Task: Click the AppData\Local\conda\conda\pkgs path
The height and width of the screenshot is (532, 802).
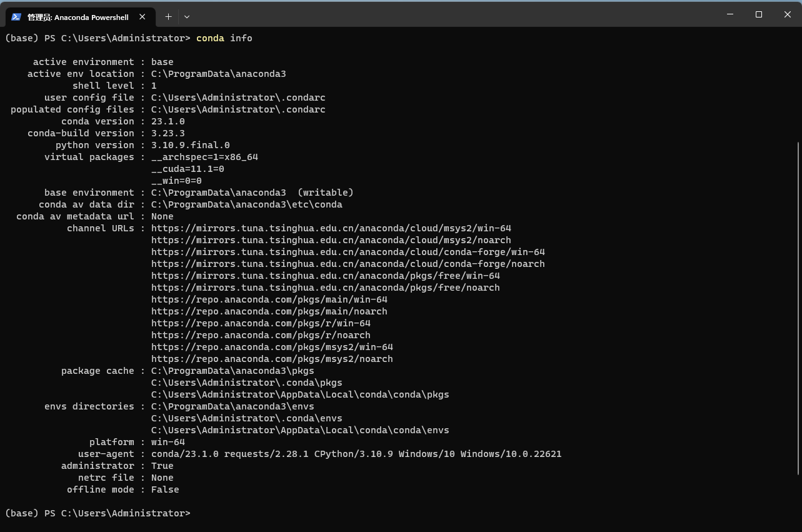Action: tap(300, 394)
